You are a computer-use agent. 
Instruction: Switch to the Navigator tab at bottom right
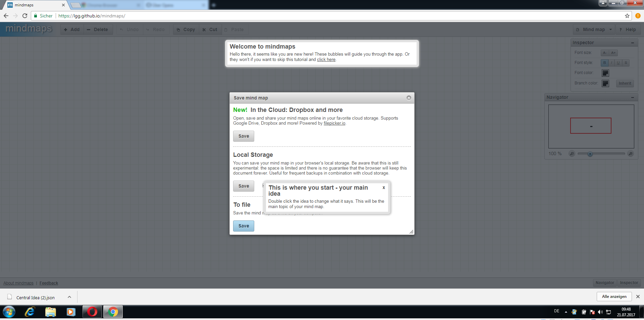coord(605,283)
